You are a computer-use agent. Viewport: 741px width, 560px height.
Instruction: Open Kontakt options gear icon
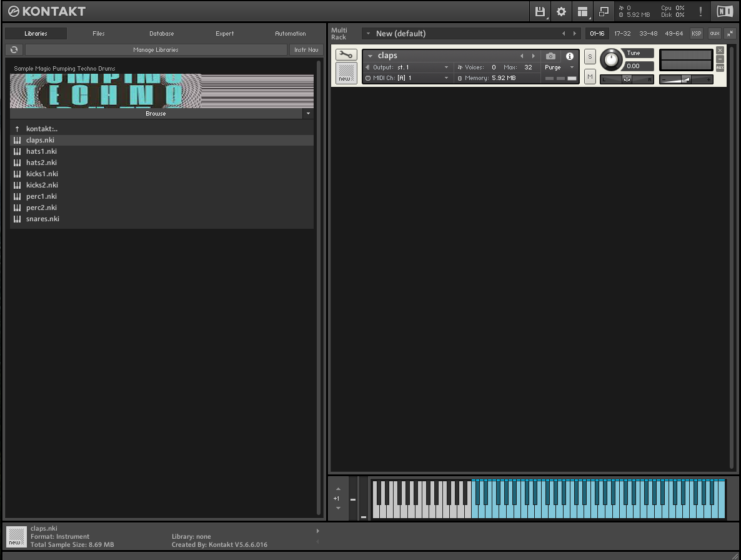561,11
